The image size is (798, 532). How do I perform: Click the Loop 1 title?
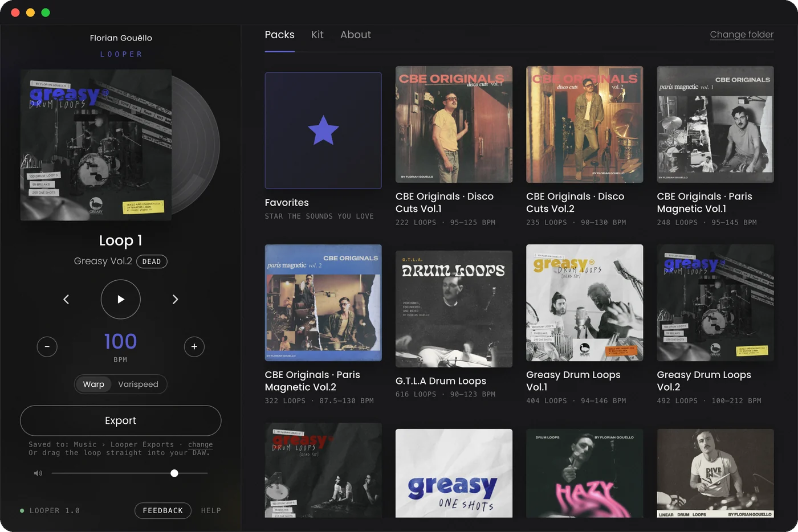tap(120, 241)
